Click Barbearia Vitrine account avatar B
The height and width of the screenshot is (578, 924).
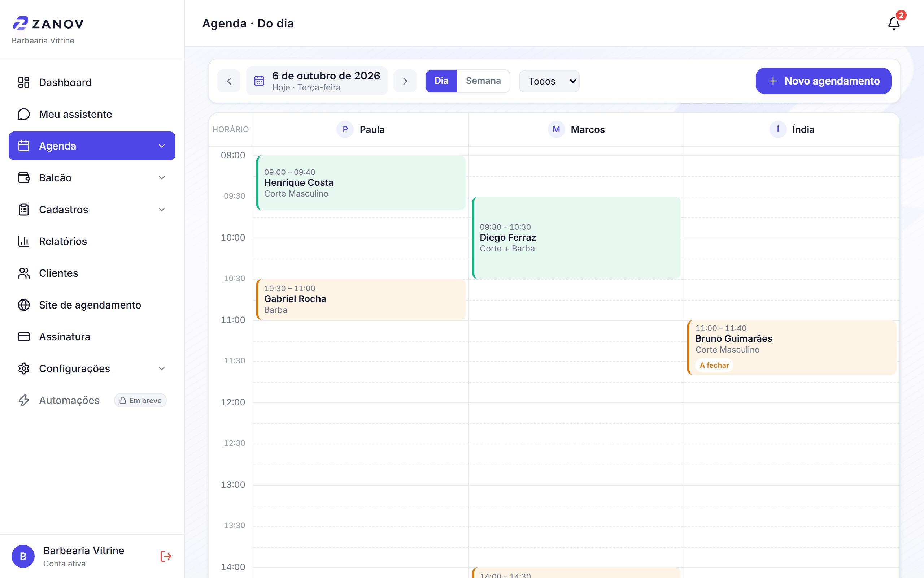click(x=23, y=556)
